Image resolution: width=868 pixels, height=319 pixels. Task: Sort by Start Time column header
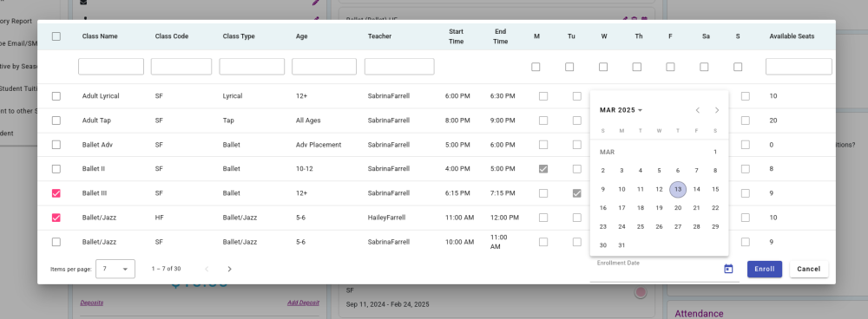click(457, 36)
